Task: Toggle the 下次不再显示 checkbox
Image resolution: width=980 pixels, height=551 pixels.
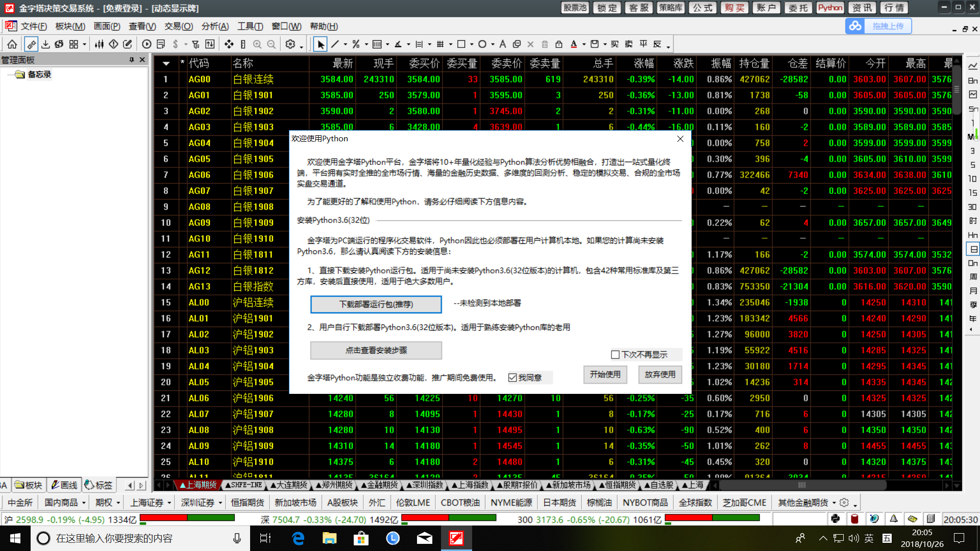Action: tap(616, 355)
